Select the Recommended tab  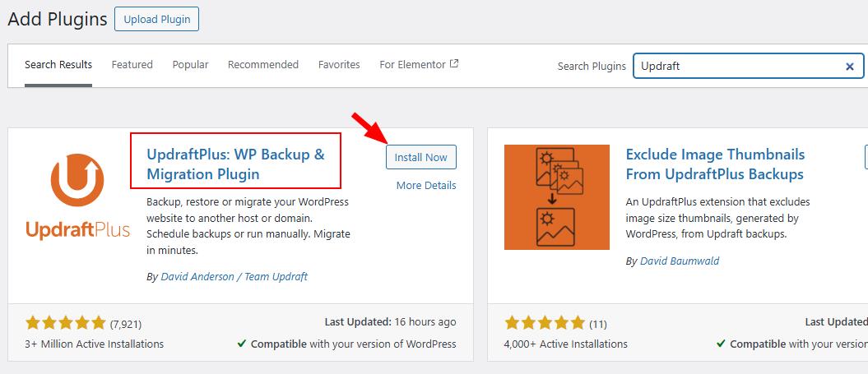(263, 64)
